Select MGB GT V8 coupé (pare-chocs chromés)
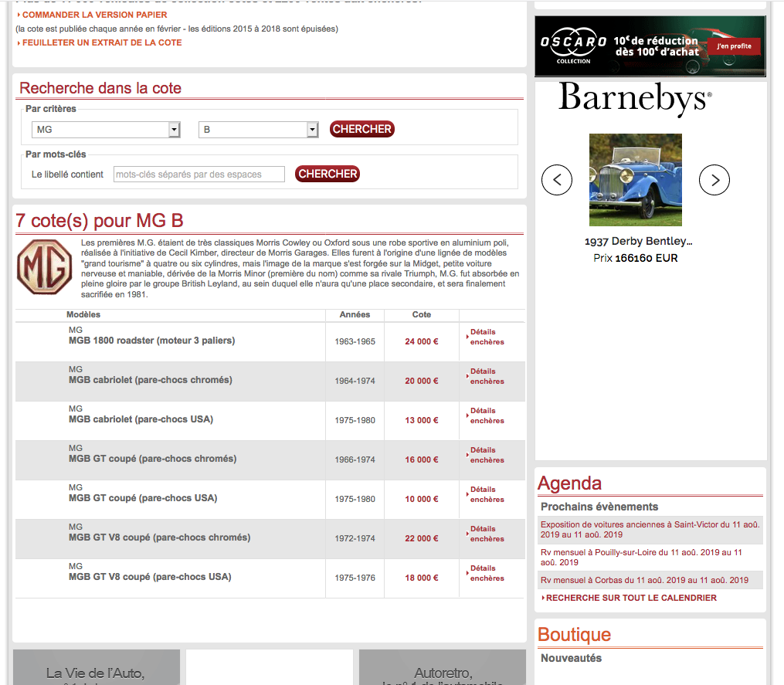 pyautogui.click(x=159, y=537)
